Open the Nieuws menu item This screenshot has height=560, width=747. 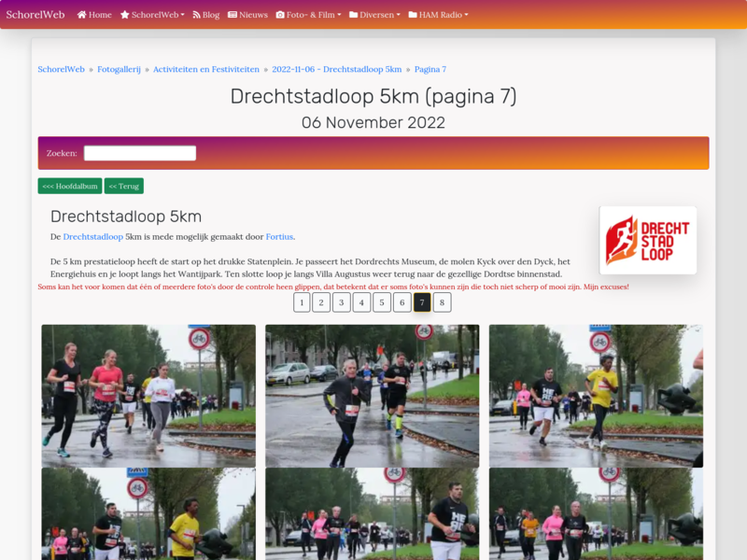point(247,15)
